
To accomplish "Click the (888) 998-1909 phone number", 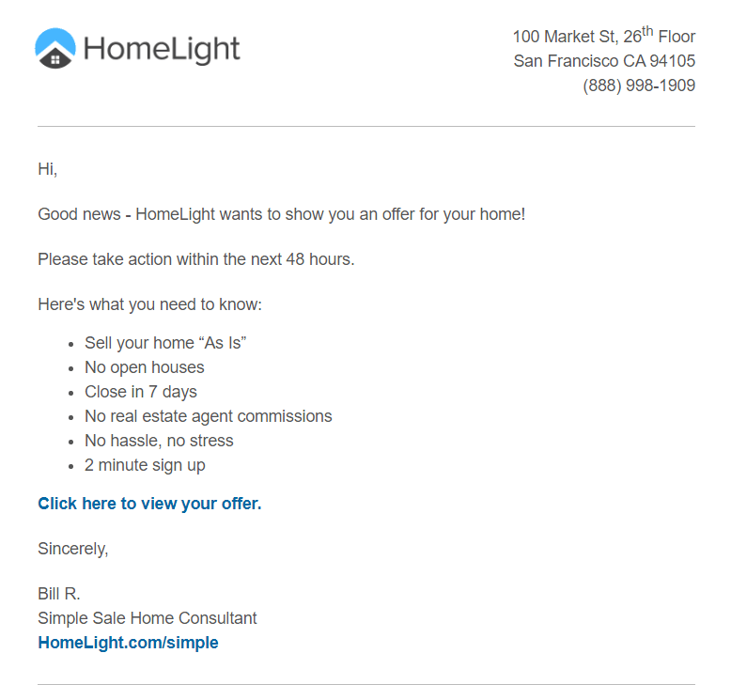I will click(x=639, y=86).
